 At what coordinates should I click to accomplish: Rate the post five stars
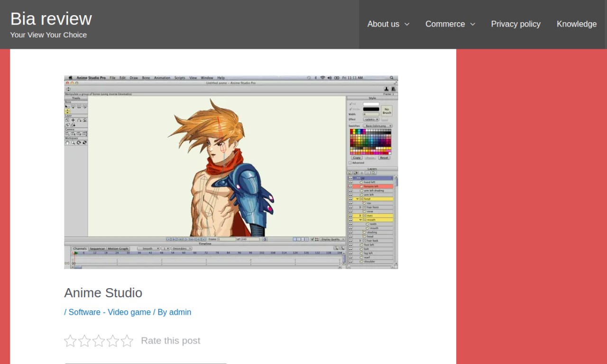click(127, 341)
